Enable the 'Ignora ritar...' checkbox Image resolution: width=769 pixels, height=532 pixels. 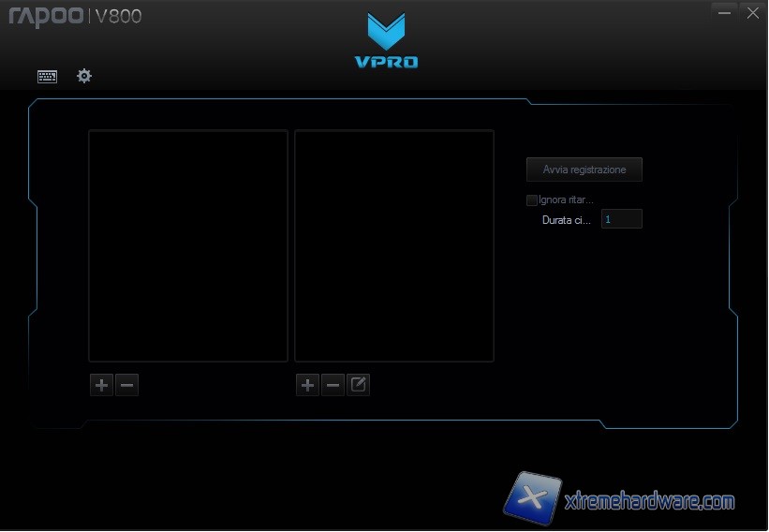coord(532,200)
